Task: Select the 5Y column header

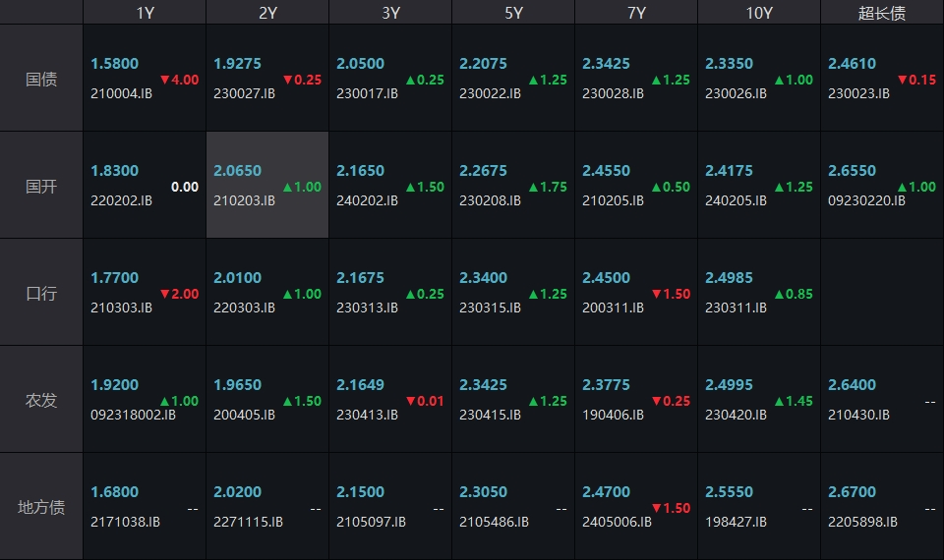Action: point(513,13)
